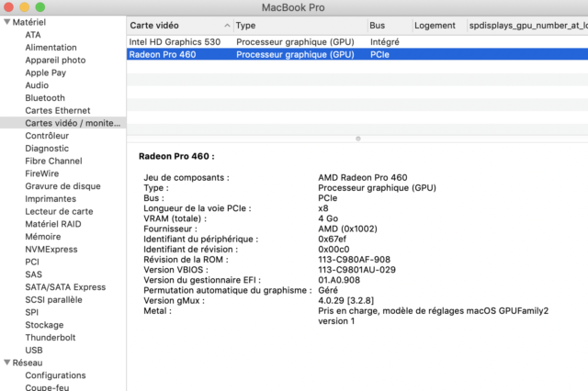Select Stockage in the sidebar
This screenshot has width=588, height=391.
coord(44,325)
